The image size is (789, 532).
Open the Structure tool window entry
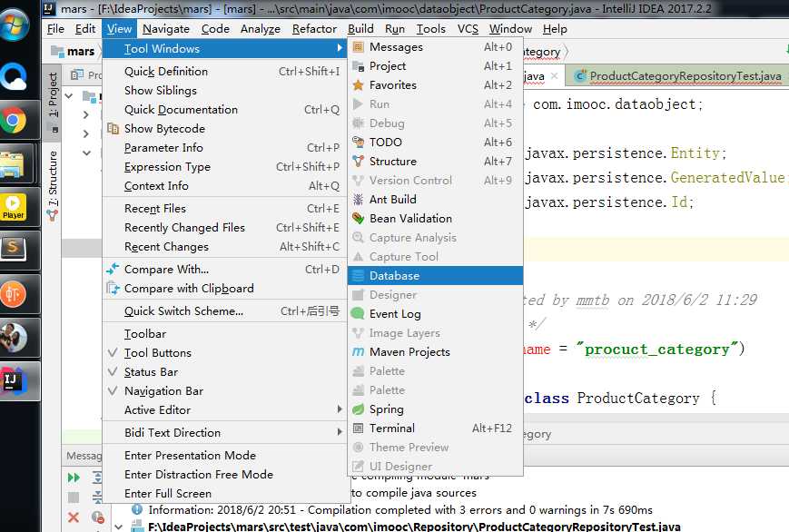[x=435, y=162]
